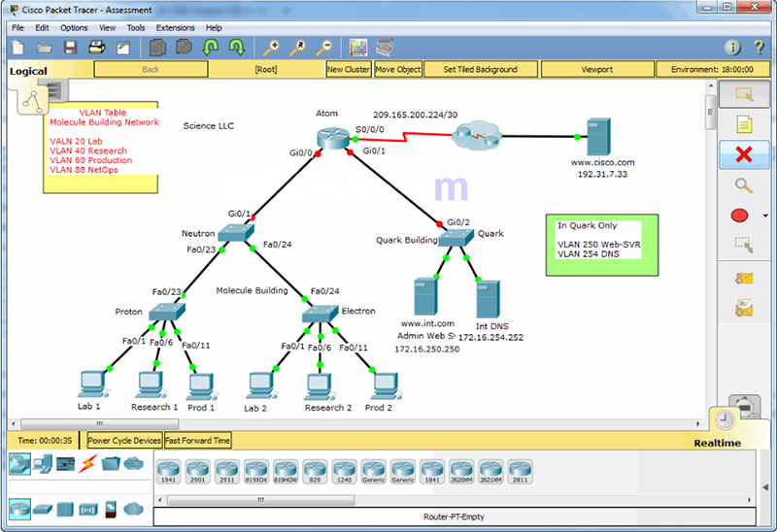Click the Environment: 18:00:00 button

click(x=713, y=69)
